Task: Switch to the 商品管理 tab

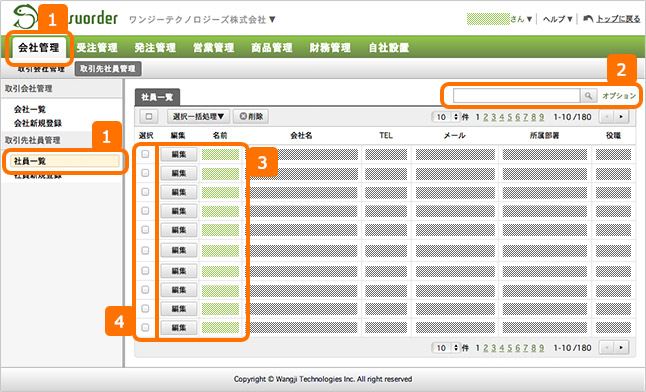Action: [x=272, y=47]
